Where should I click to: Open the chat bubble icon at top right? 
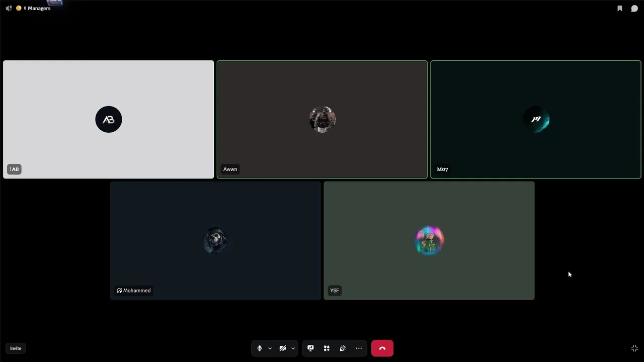tap(634, 9)
